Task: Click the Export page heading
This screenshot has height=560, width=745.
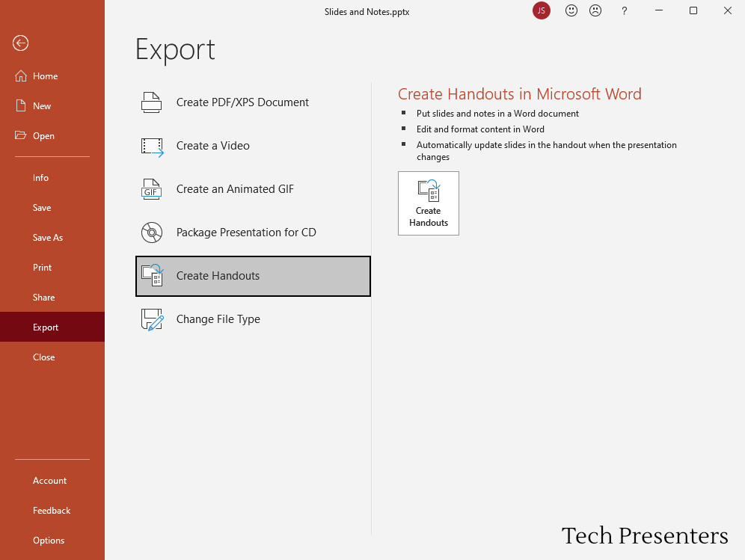Action: (x=175, y=49)
